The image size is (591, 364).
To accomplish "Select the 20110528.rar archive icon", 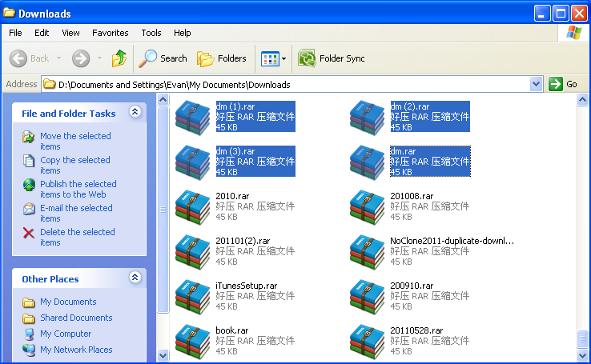I will [367, 342].
